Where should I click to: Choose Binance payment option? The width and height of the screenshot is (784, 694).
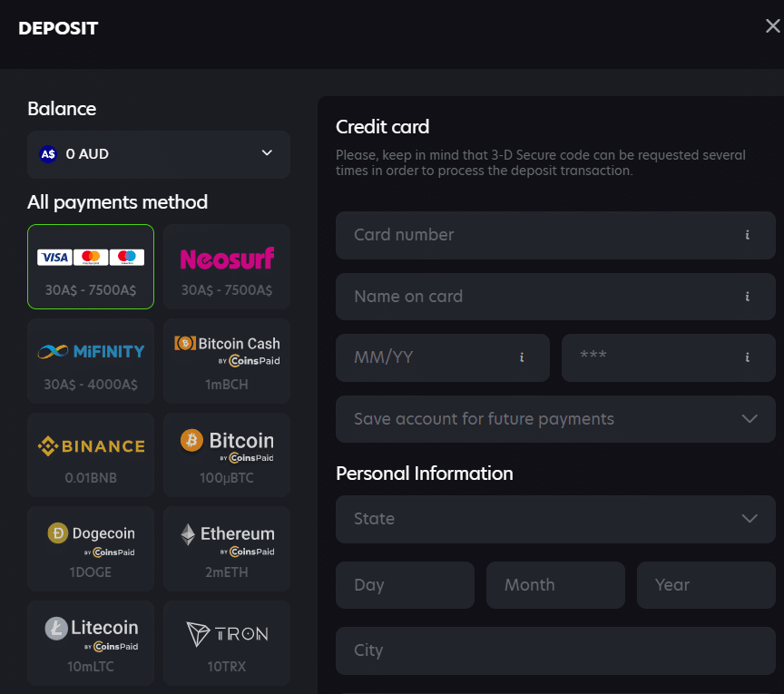91,455
